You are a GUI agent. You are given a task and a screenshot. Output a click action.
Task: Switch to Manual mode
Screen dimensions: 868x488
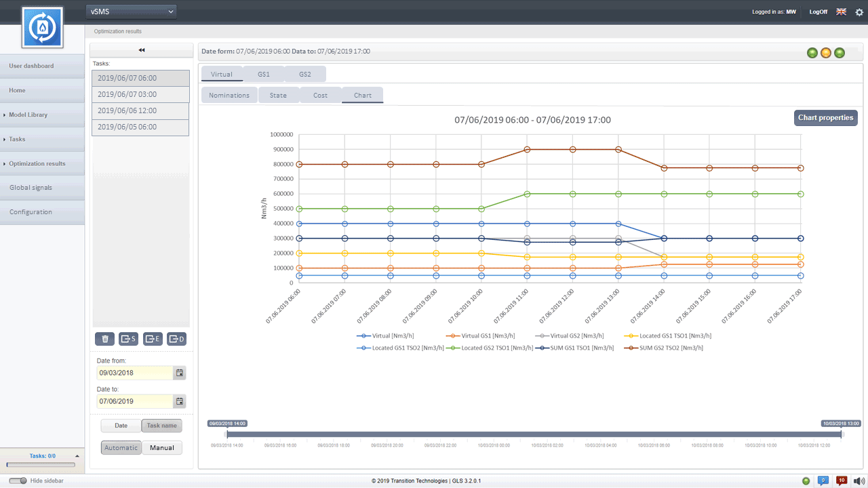click(162, 448)
